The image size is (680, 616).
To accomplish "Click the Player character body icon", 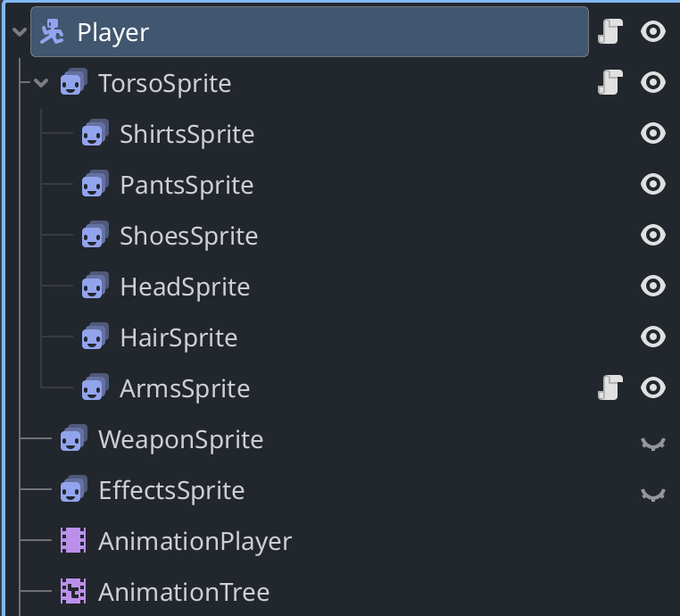I will coord(53,32).
